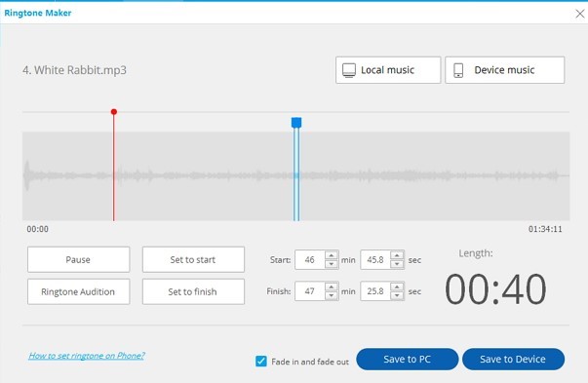The image size is (588, 383).
Task: Click the 00:40 length display
Action: tap(495, 288)
